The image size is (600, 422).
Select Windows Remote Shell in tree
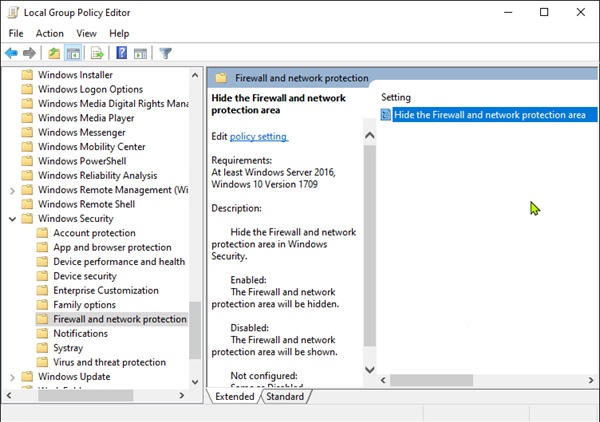pyautogui.click(x=86, y=204)
